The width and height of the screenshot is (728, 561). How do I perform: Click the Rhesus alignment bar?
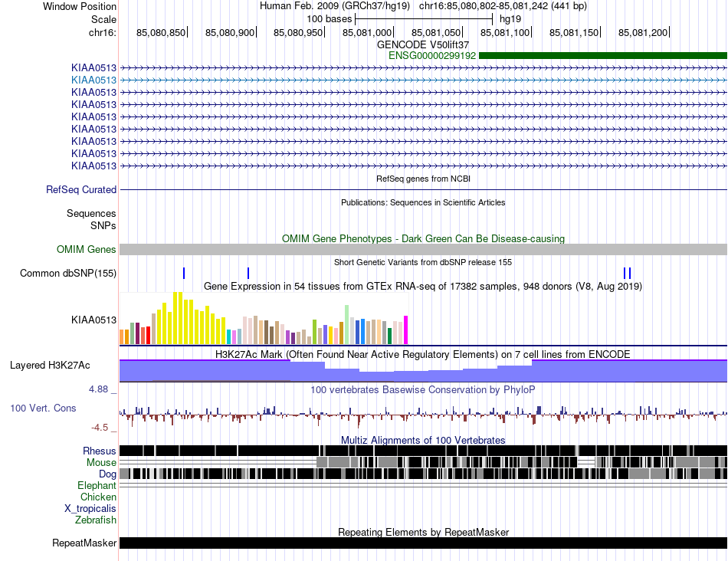coord(423,451)
